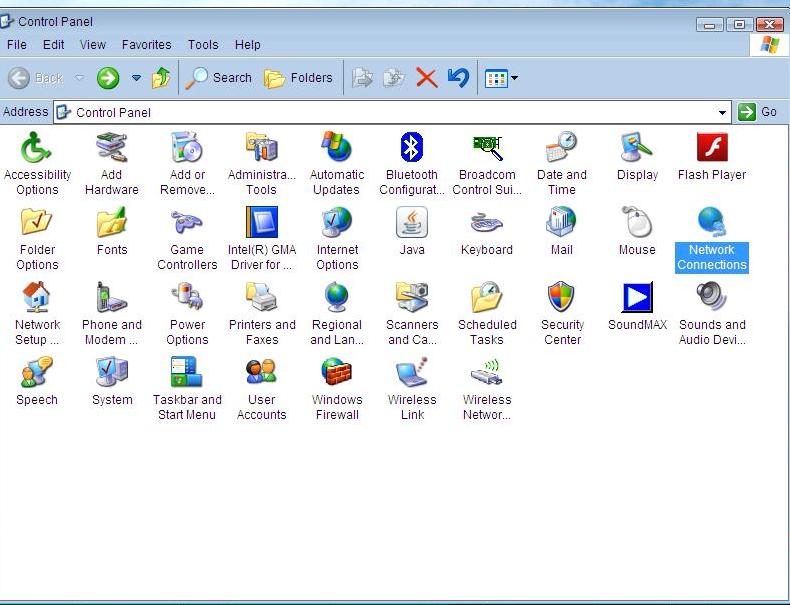This screenshot has width=790, height=605.
Task: Open Add or Remove Programs
Action: pyautogui.click(x=187, y=163)
